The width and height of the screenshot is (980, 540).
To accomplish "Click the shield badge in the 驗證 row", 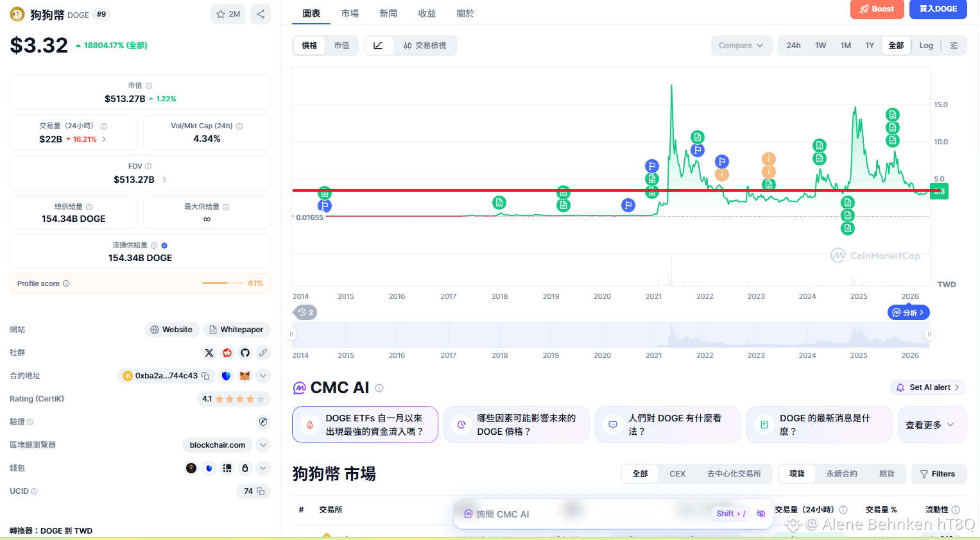I will (x=263, y=422).
